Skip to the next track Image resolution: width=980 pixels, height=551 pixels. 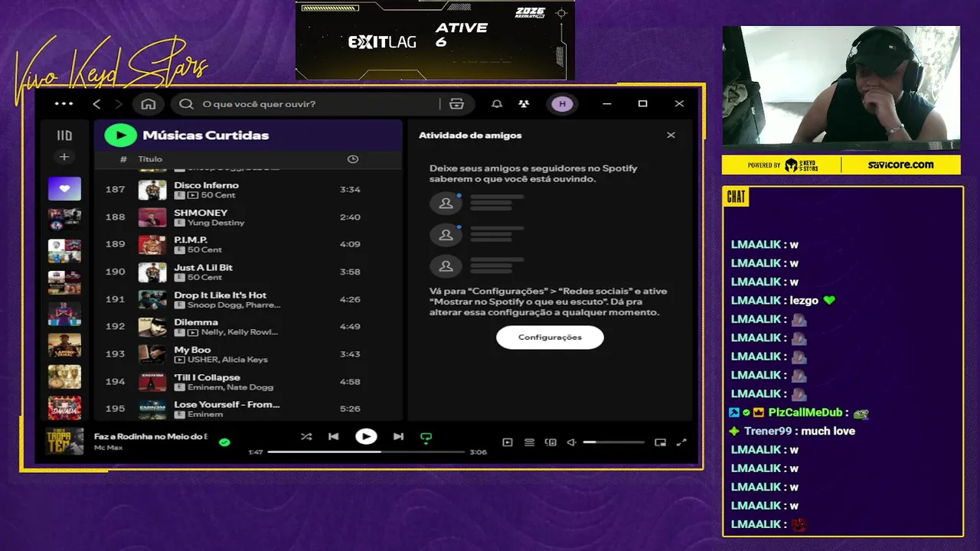(x=398, y=437)
